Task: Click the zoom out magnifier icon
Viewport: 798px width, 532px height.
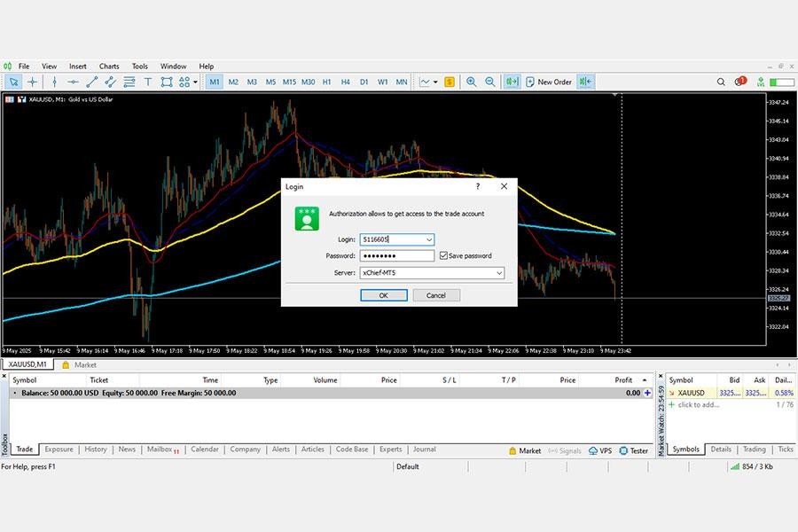Action: pos(489,82)
